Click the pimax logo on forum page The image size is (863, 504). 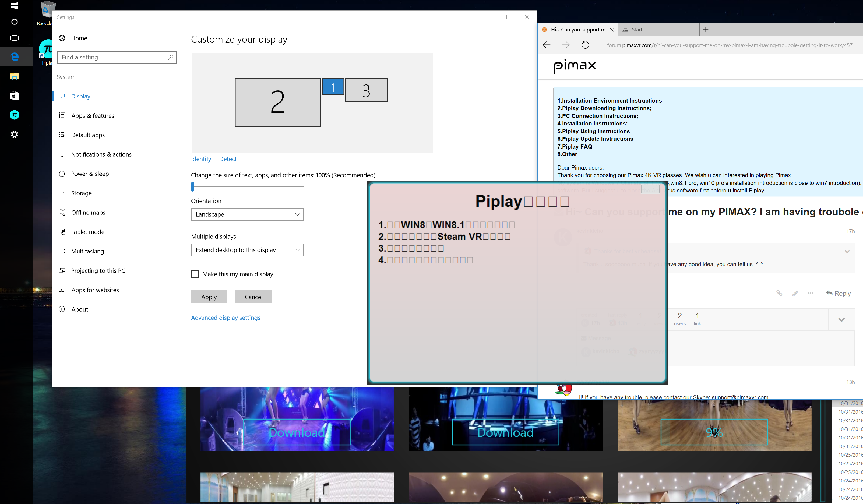(x=575, y=66)
